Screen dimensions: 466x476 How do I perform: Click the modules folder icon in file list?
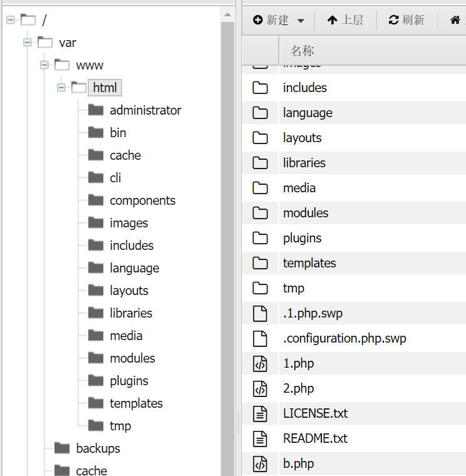tap(260, 213)
